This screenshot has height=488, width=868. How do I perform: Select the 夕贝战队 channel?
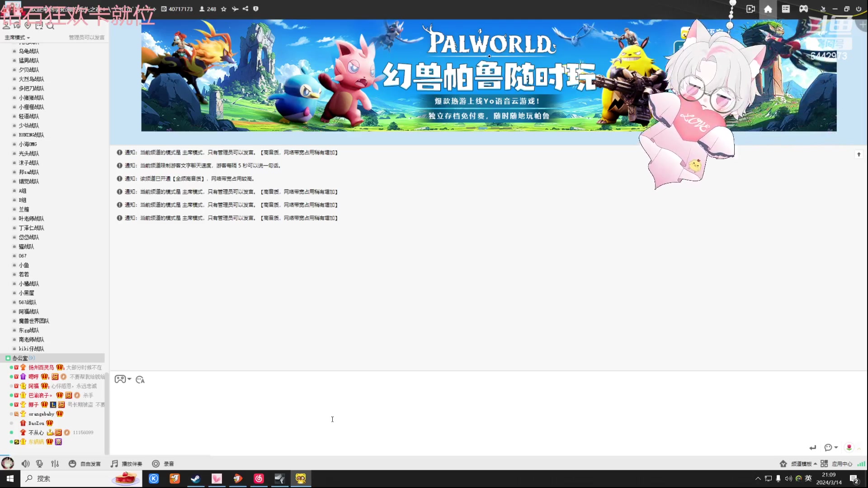click(29, 70)
